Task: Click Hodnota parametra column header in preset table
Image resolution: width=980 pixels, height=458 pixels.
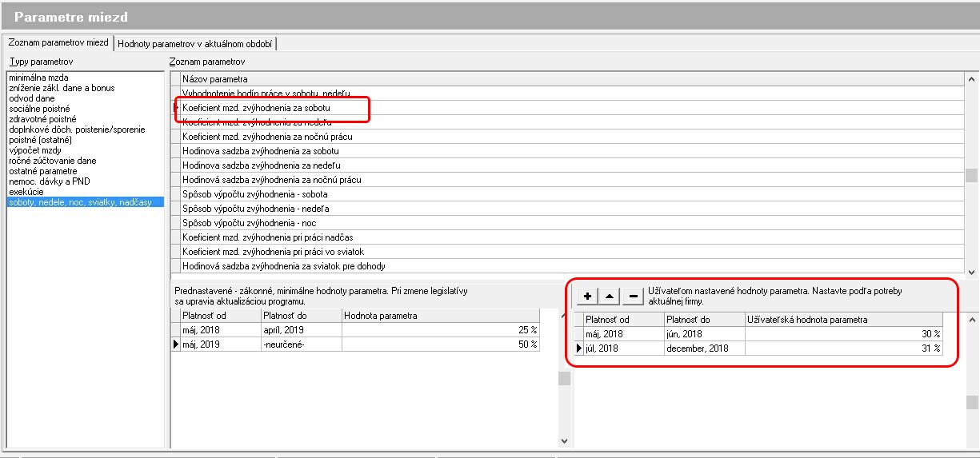Action: (441, 316)
